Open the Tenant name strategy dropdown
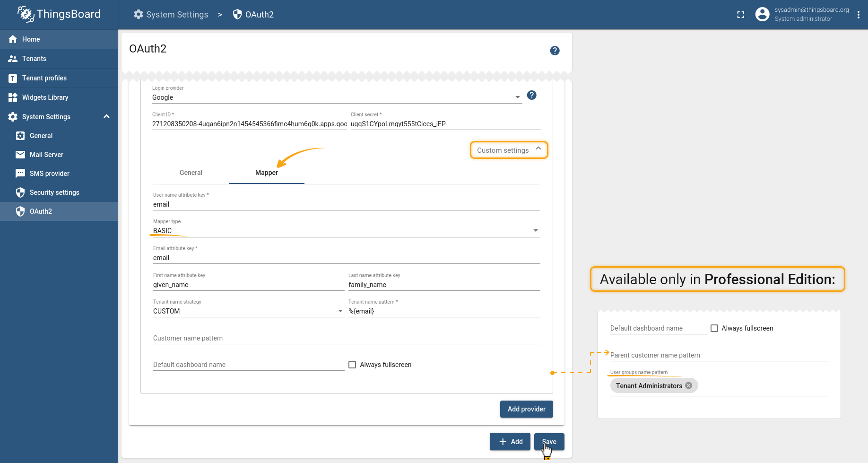This screenshot has width=868, height=463. 248,311
